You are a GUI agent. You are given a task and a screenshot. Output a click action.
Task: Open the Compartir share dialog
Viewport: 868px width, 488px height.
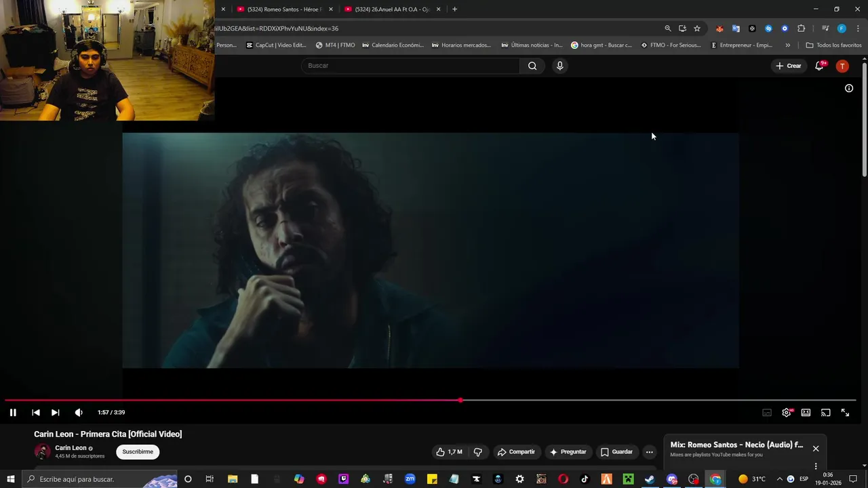pos(516,452)
